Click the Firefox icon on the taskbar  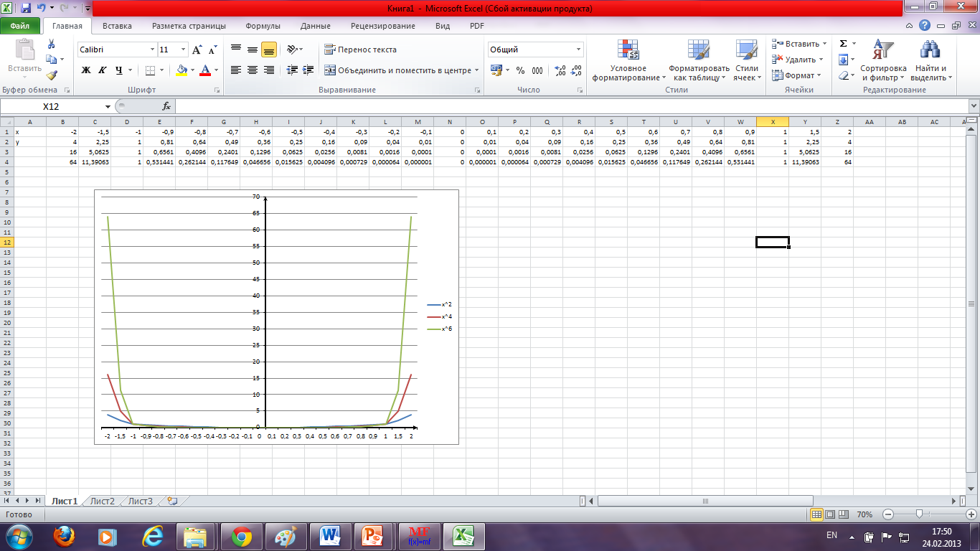click(63, 536)
